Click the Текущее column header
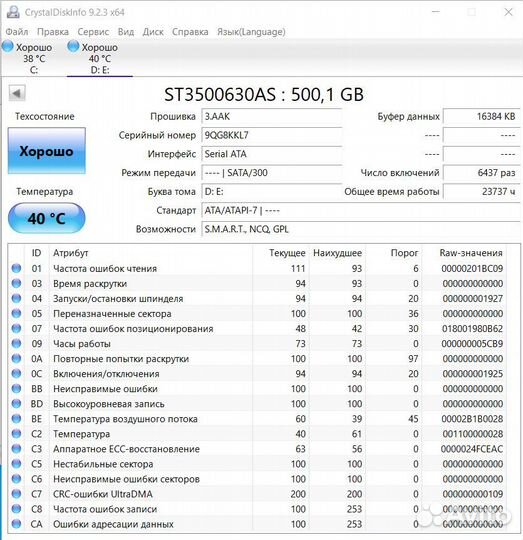523x540 pixels. tap(287, 253)
